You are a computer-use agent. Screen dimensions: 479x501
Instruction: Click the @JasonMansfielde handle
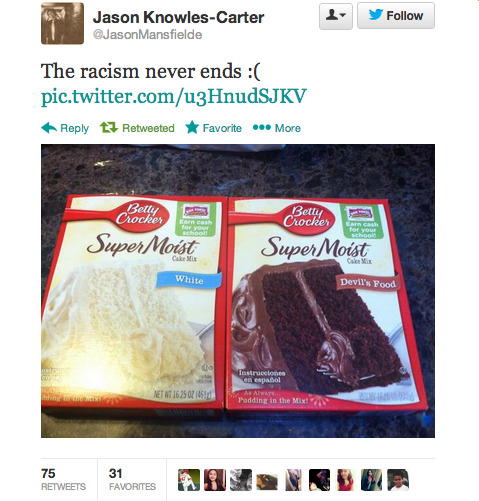tap(147, 35)
